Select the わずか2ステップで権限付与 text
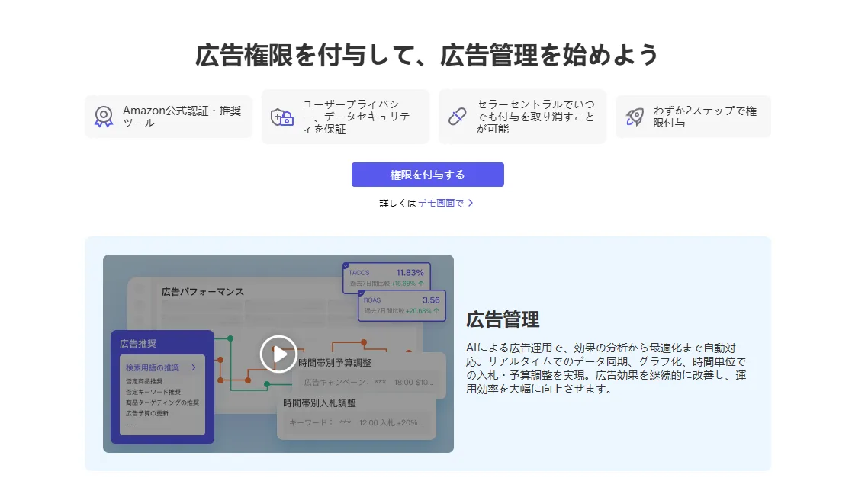Screen dimensions: 868x481 pyautogui.click(x=704, y=117)
